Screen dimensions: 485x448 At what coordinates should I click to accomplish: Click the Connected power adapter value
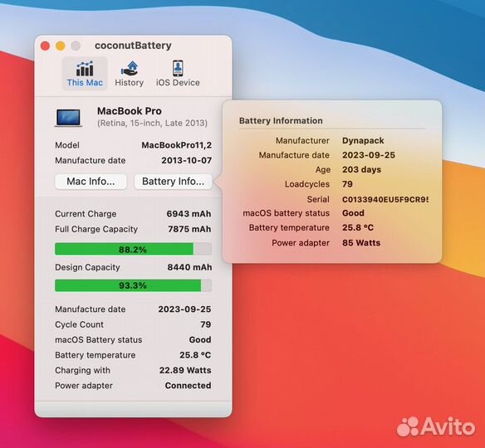(188, 386)
